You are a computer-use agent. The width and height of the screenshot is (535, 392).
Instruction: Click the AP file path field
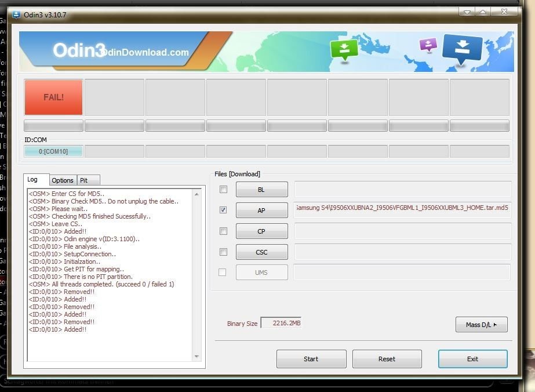pyautogui.click(x=403, y=210)
